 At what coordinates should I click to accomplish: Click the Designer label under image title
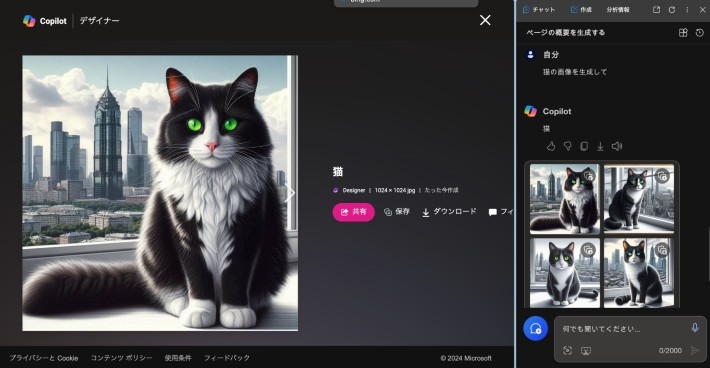pos(354,190)
